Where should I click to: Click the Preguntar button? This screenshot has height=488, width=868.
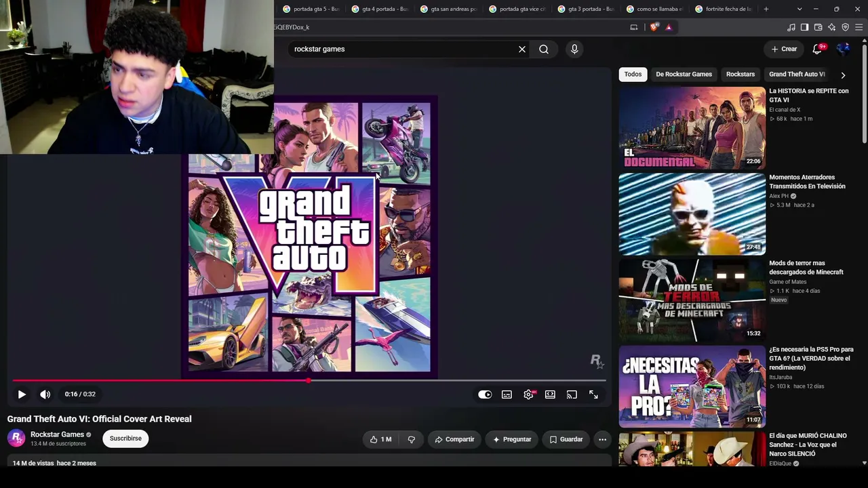(x=512, y=439)
